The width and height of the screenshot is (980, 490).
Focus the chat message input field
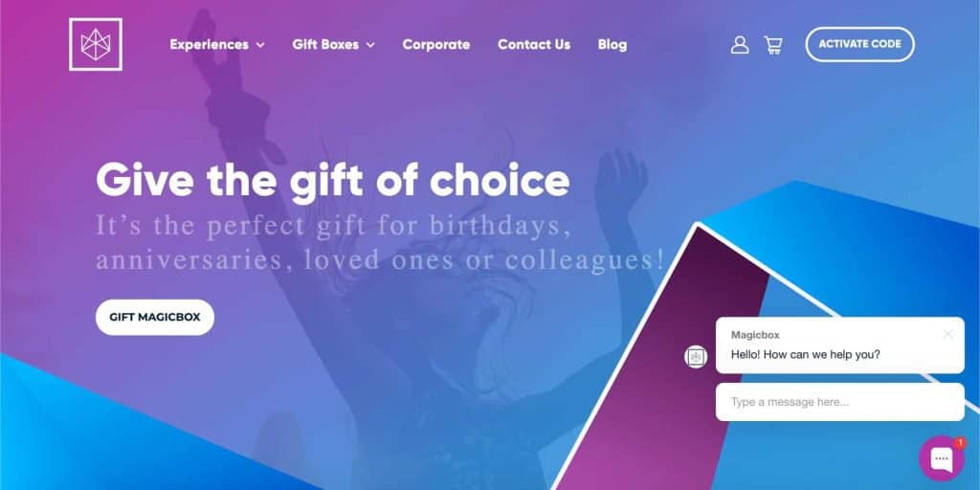[839, 402]
